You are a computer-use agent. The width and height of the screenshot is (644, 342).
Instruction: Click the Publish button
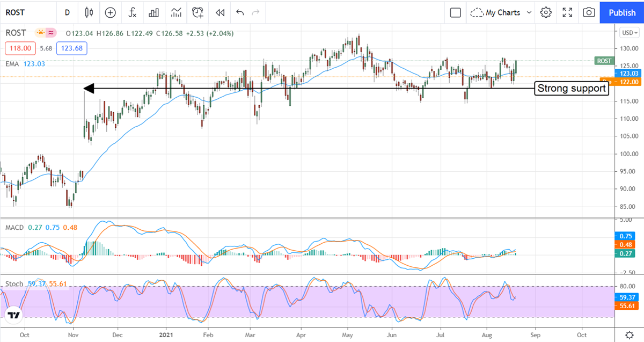[622, 12]
